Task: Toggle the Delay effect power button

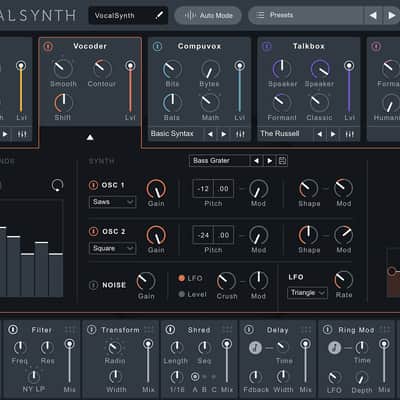Action: 249,330
